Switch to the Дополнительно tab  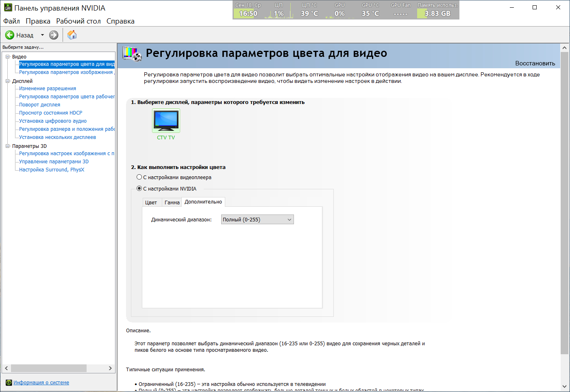pyautogui.click(x=203, y=202)
